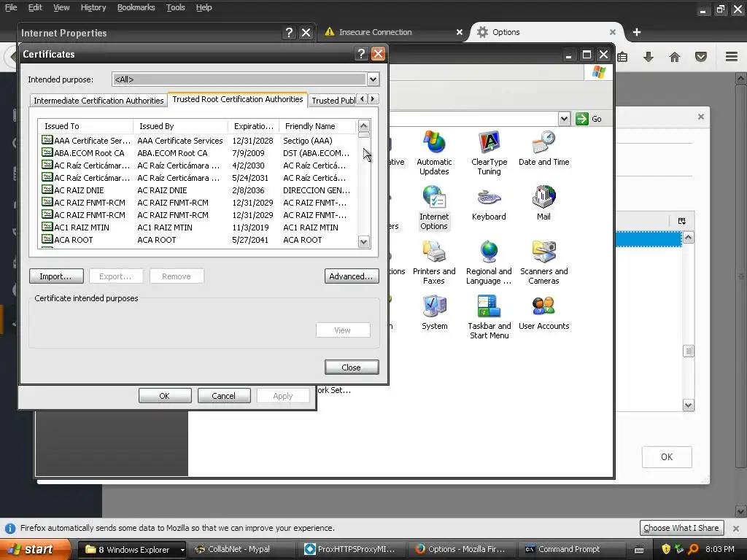
Task: Open Firefox hamburger menu
Action: click(x=732, y=57)
